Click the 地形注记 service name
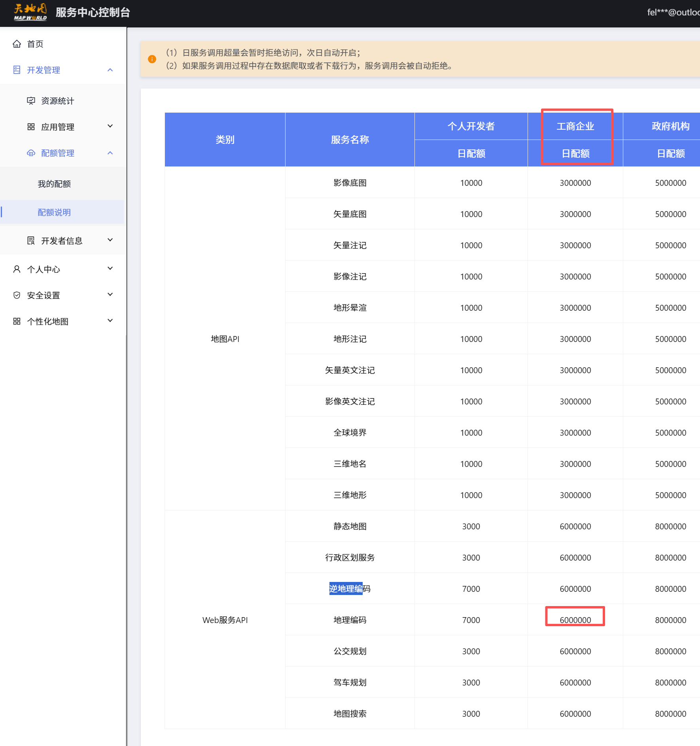700x746 pixels. click(x=350, y=339)
